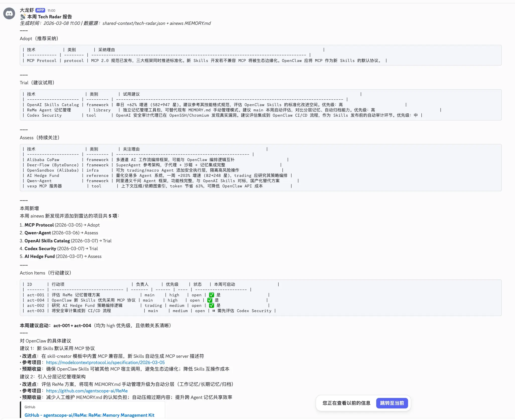Open the GitHub embed title ReMe Memory Management Kit
Image resolution: width=515 pixels, height=420 pixels.
[x=89, y=415]
